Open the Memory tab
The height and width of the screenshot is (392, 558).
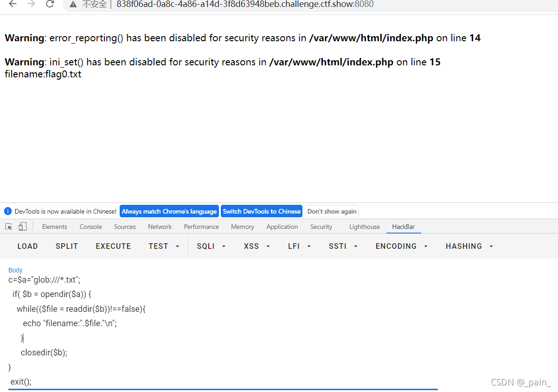pos(243,227)
